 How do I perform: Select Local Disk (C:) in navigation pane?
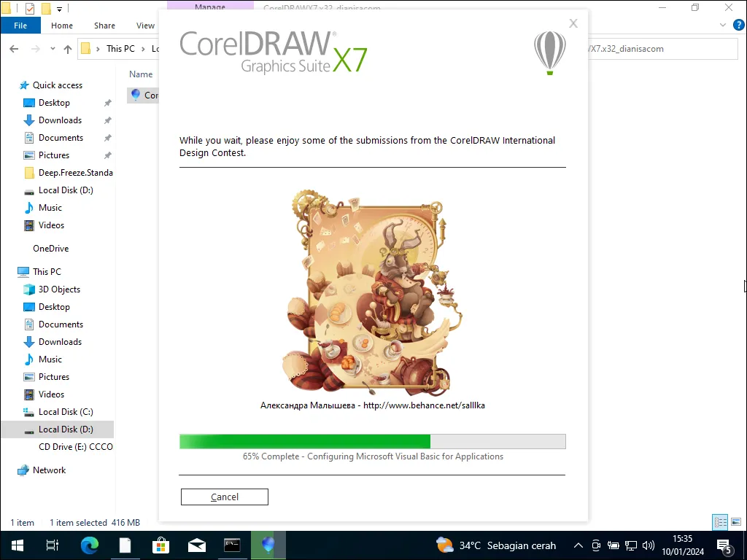click(66, 412)
